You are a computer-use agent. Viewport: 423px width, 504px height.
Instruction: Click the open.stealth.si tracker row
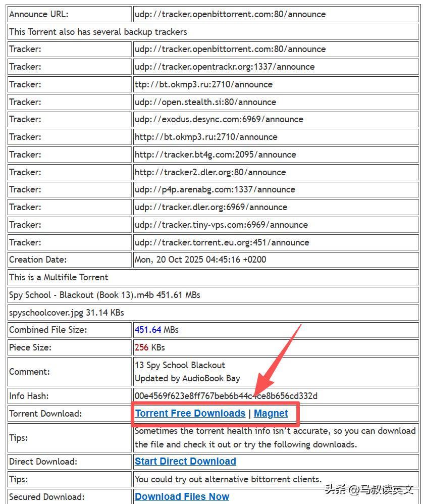tap(207, 102)
